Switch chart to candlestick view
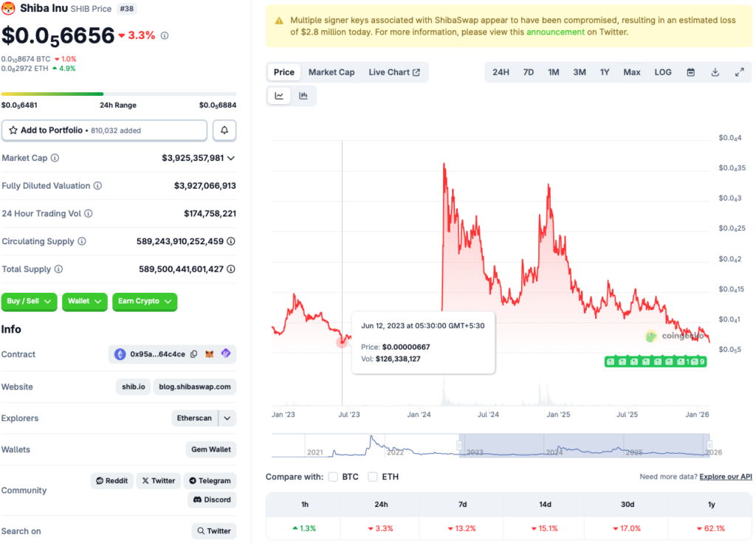The height and width of the screenshot is (543, 756). click(x=304, y=95)
